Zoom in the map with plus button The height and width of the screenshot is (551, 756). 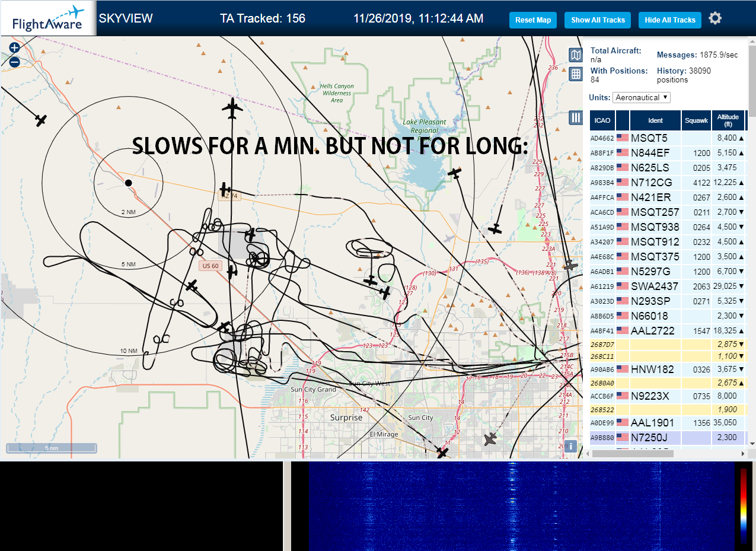pos(15,48)
